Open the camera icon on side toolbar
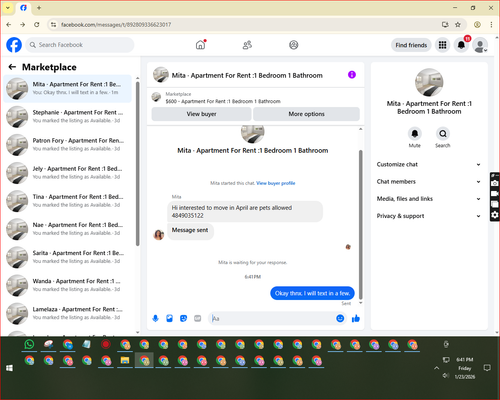This screenshot has width=500, height=400. coord(495,183)
